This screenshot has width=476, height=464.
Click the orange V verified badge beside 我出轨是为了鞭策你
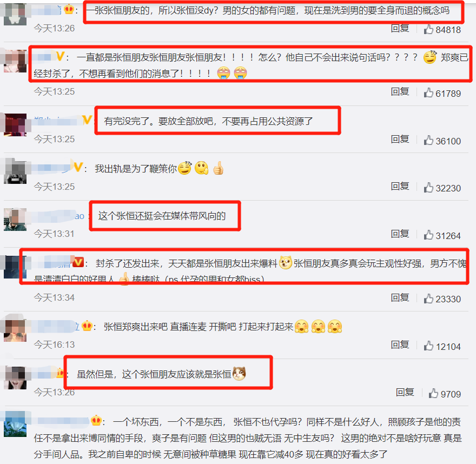tap(78, 167)
